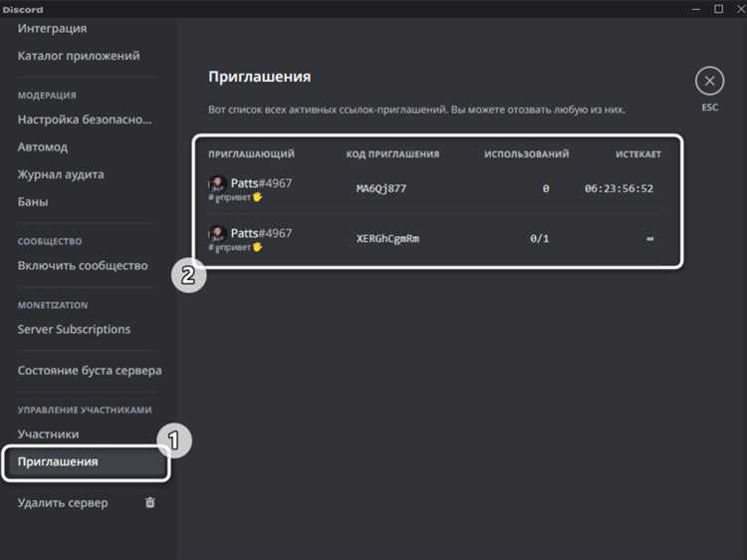Click #привет channel under second Patts row
This screenshot has width=747, height=560.
click(x=235, y=247)
